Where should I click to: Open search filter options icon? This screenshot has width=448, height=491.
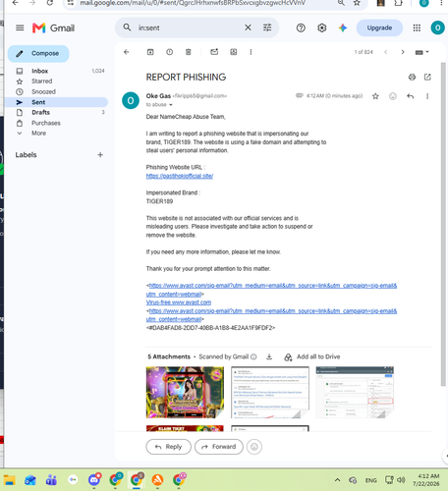click(267, 27)
